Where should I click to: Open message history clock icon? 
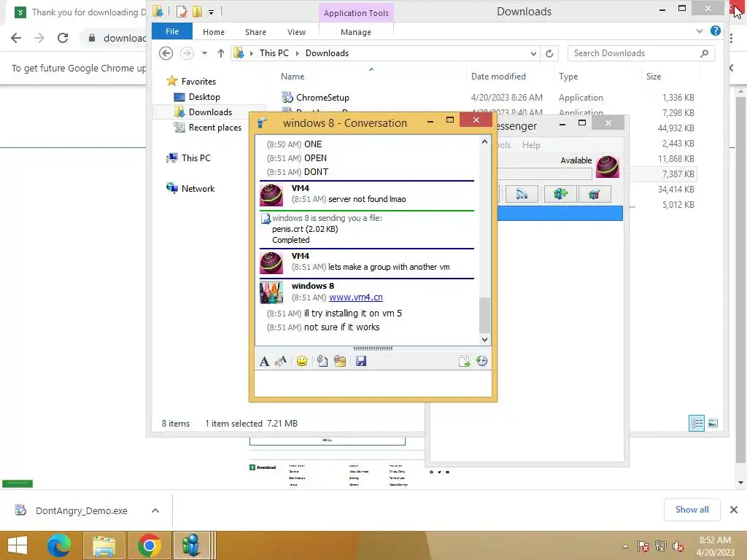(x=481, y=362)
